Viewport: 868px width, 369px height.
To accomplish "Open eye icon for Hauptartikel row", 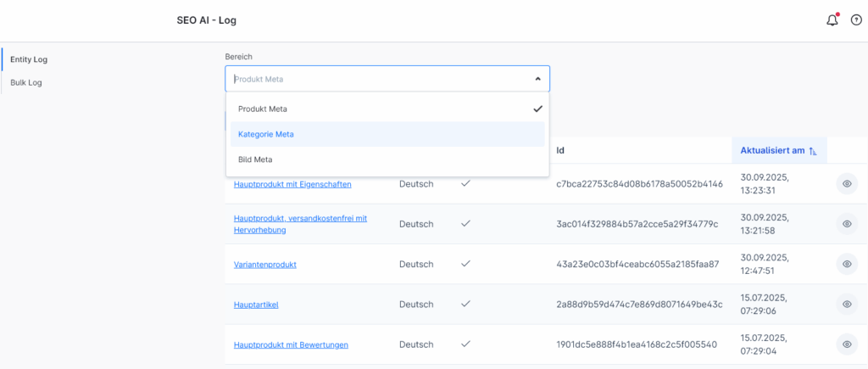I will pos(846,304).
